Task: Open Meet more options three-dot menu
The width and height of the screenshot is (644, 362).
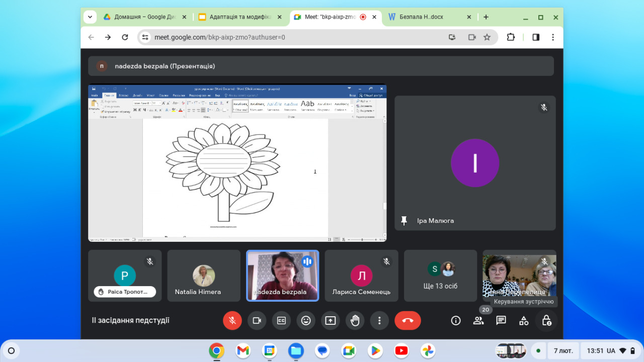Action: [x=379, y=320]
